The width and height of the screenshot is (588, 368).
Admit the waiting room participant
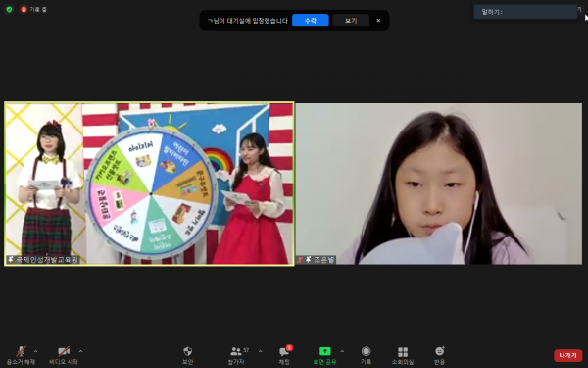[x=311, y=21]
